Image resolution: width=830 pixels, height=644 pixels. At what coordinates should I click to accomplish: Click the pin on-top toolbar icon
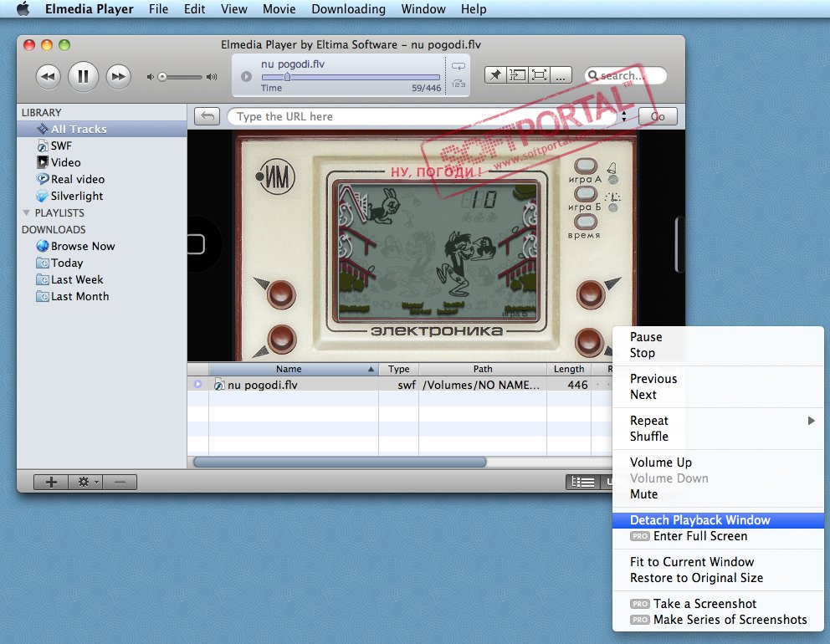coord(495,75)
